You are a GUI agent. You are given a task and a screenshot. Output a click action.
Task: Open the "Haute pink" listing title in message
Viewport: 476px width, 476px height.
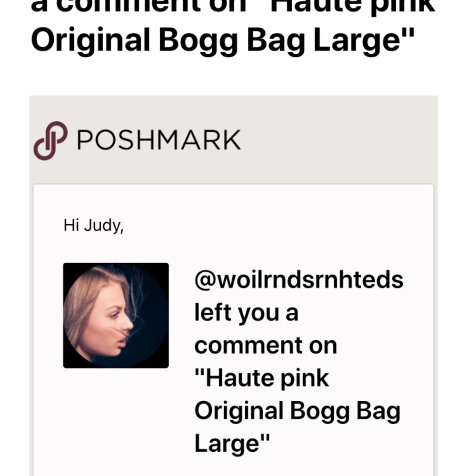point(262,378)
